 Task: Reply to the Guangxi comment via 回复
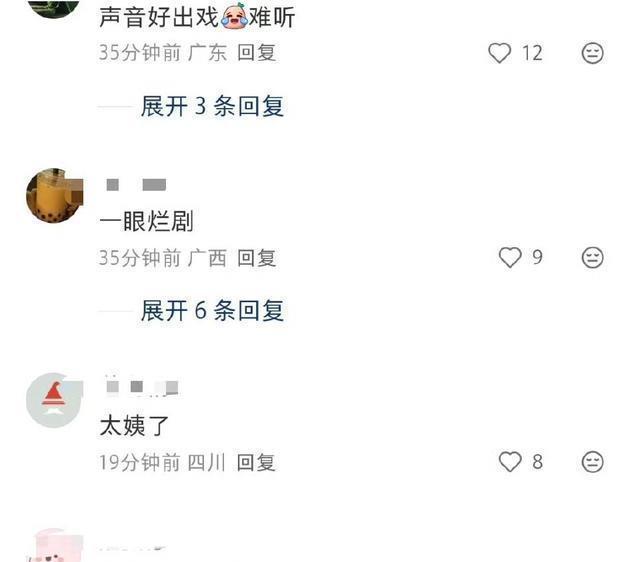tap(257, 258)
